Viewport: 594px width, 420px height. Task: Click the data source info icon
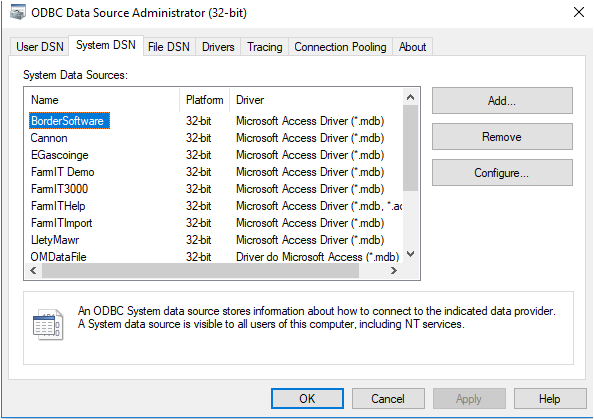coord(48,325)
